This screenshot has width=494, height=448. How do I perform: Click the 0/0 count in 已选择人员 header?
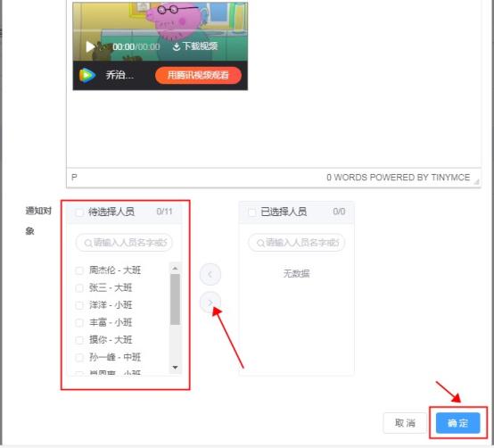[x=339, y=212]
